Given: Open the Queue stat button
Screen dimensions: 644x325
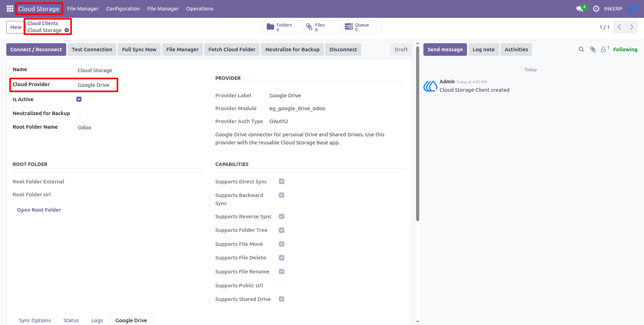Looking at the screenshot, I should point(362,27).
